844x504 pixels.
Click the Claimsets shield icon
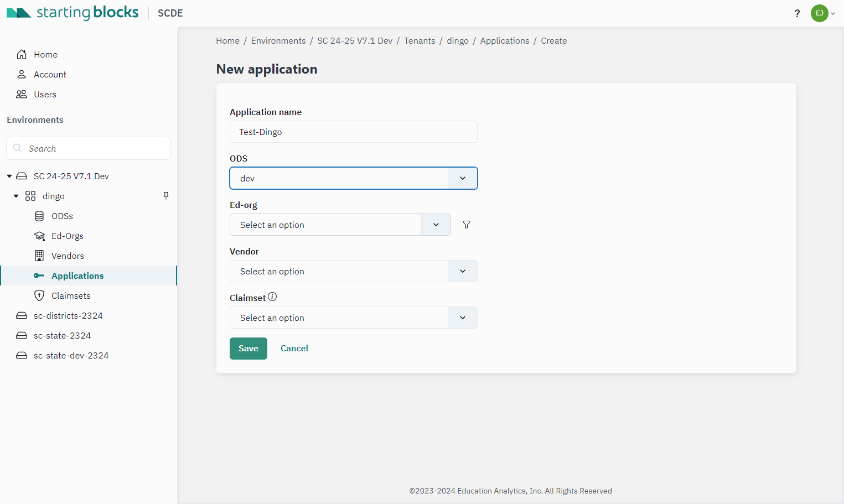39,295
